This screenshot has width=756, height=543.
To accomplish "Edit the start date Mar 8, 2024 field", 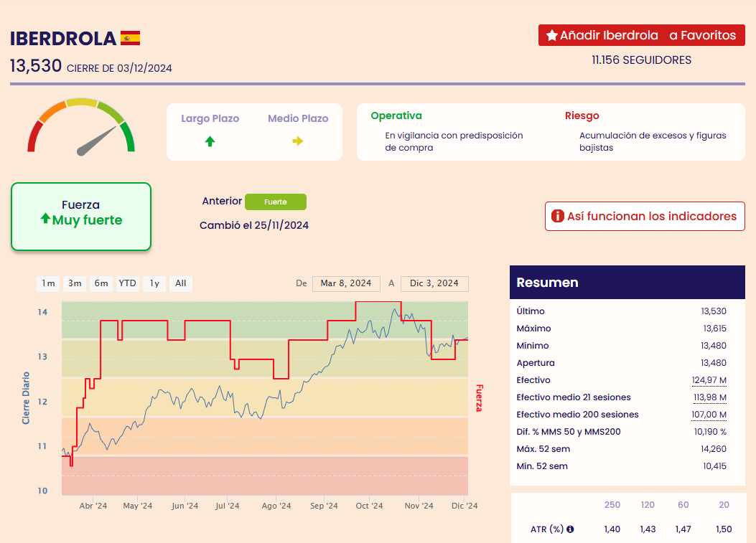I will point(346,283).
